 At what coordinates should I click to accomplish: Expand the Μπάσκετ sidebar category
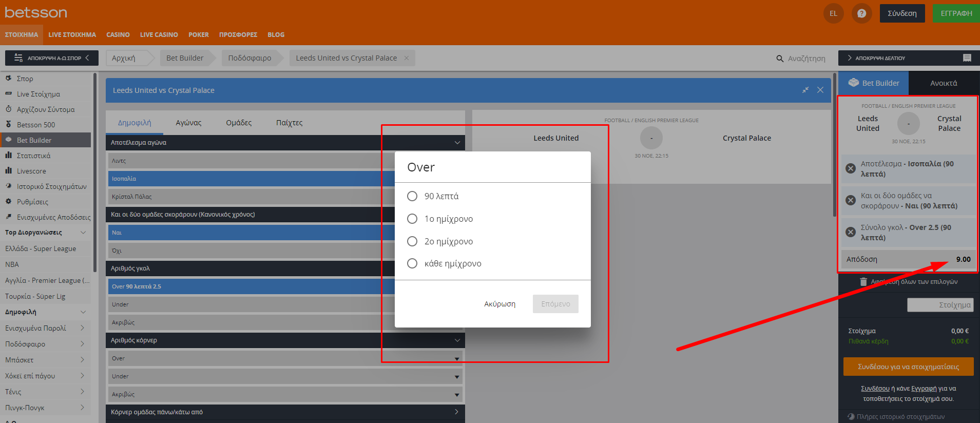click(x=82, y=360)
